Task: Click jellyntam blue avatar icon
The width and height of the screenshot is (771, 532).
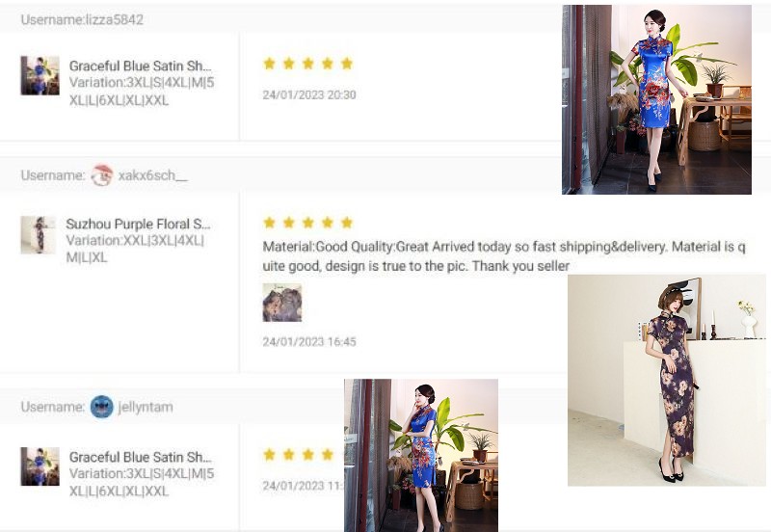Action: [x=102, y=407]
